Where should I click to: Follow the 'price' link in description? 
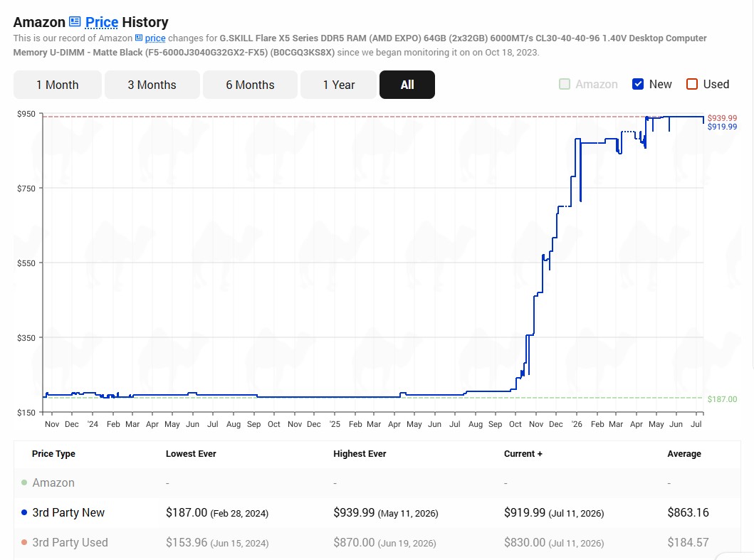click(155, 38)
